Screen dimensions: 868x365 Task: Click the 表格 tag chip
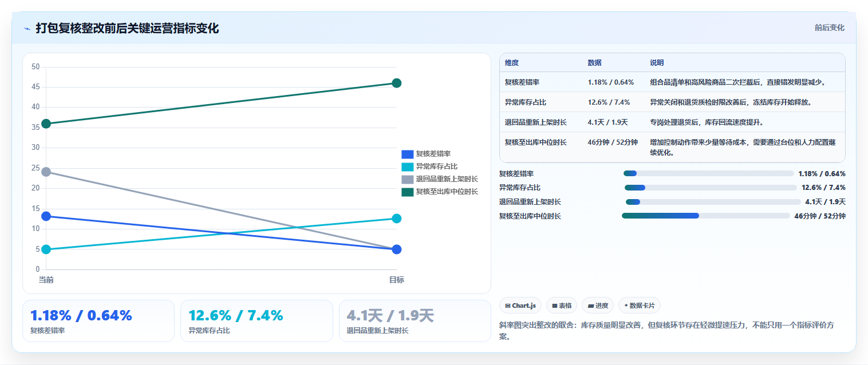click(x=562, y=306)
